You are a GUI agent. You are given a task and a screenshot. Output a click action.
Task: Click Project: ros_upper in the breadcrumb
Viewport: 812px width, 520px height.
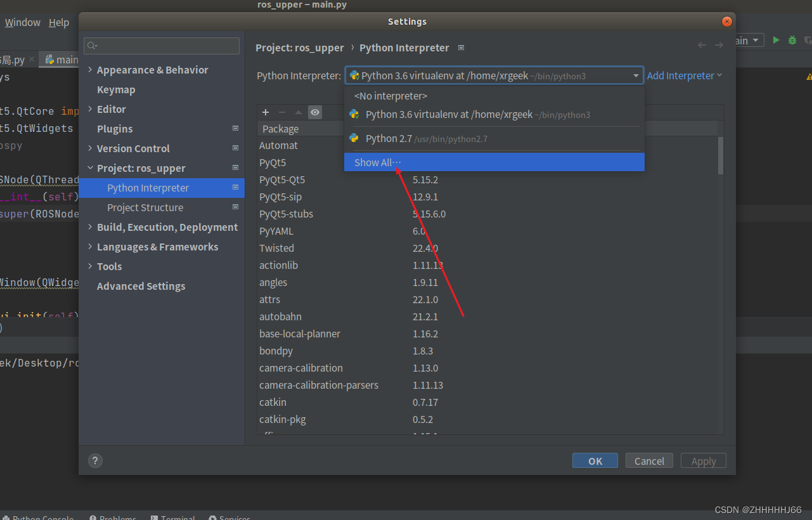pos(300,48)
